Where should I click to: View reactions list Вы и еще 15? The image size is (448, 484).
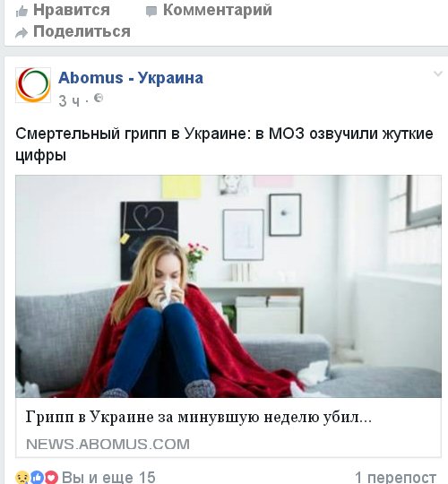click(x=108, y=477)
